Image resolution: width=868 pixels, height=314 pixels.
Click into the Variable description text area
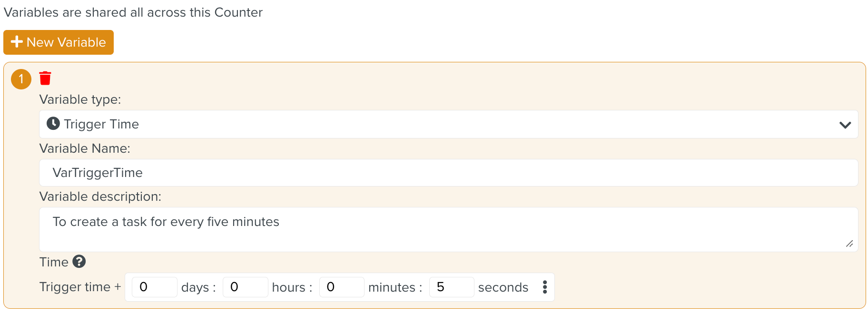click(448, 229)
